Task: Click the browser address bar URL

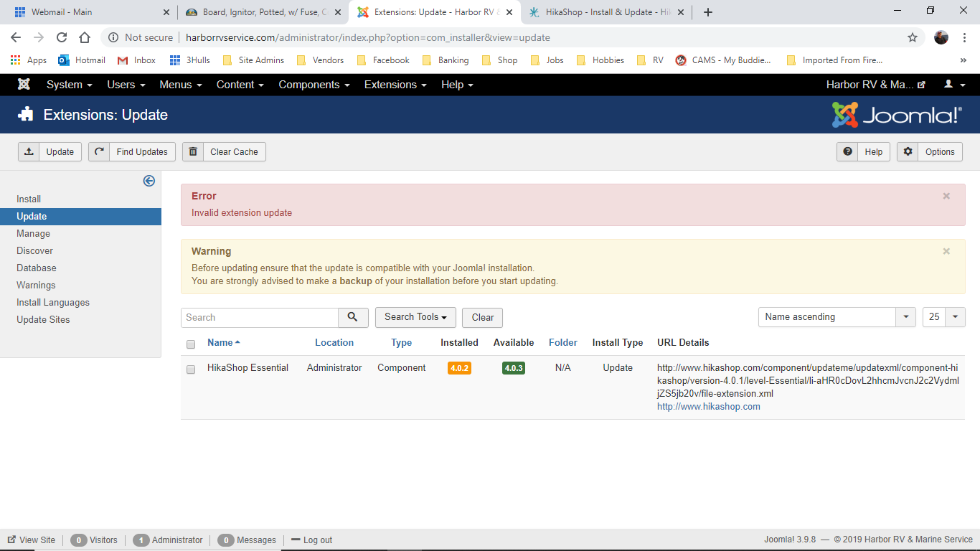Action: (368, 37)
